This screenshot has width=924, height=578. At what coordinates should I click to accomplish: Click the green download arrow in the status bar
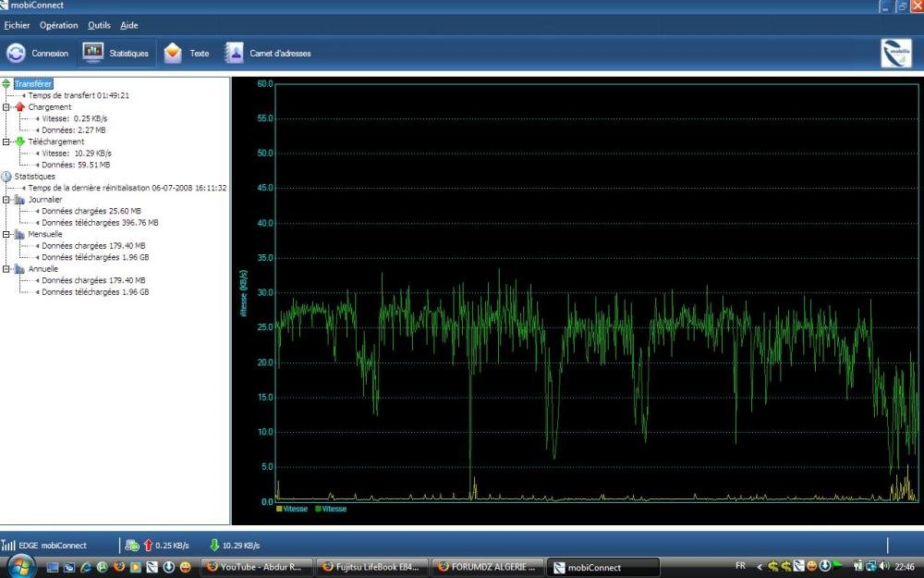(x=214, y=545)
